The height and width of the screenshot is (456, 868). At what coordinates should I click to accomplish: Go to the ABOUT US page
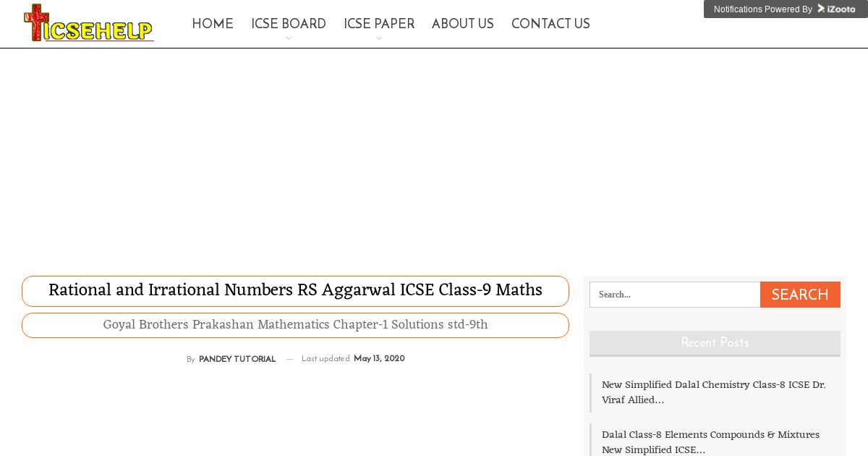(x=463, y=24)
